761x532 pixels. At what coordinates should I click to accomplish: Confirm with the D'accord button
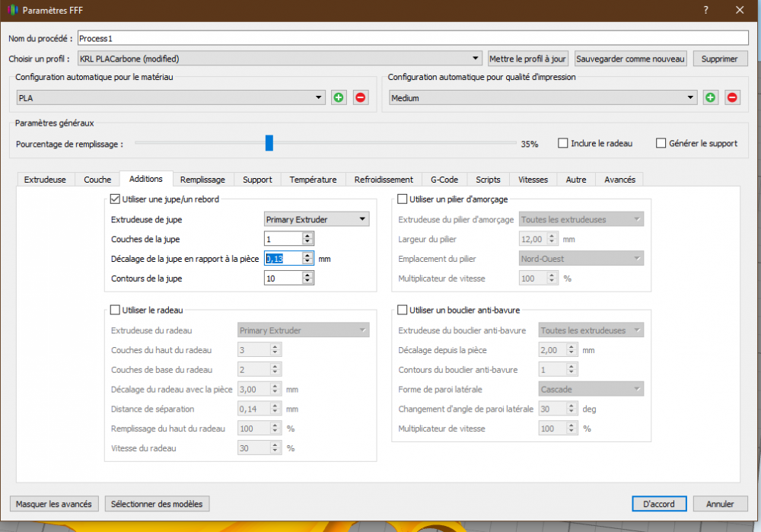point(659,504)
